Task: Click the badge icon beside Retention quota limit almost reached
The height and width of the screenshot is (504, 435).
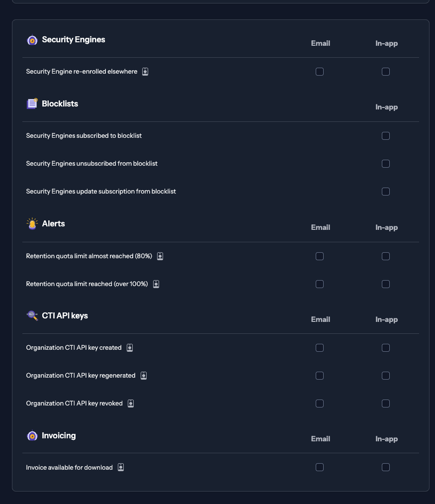Action: [x=160, y=256]
